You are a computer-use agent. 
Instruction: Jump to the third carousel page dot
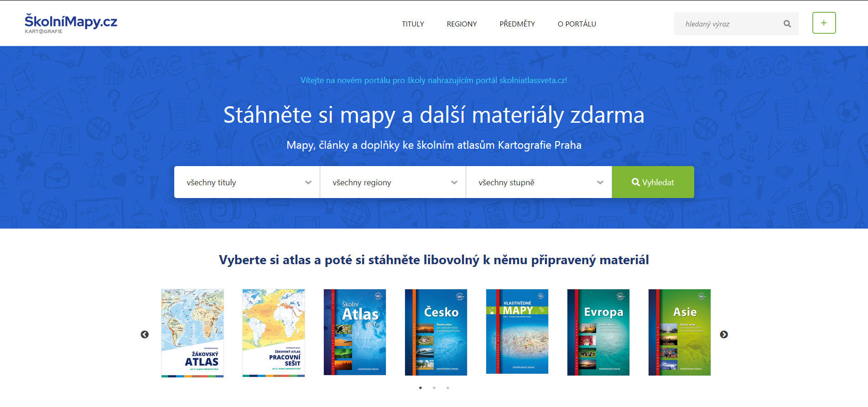[447, 388]
